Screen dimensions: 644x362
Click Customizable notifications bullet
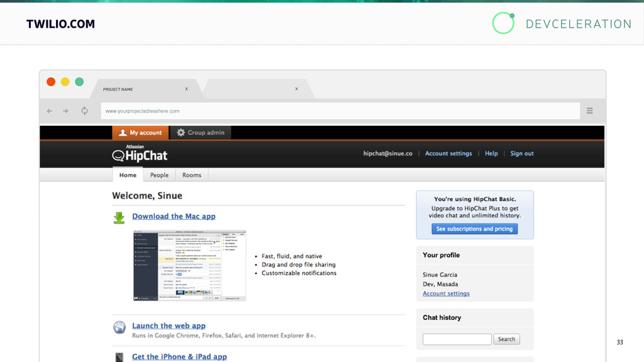coord(299,273)
